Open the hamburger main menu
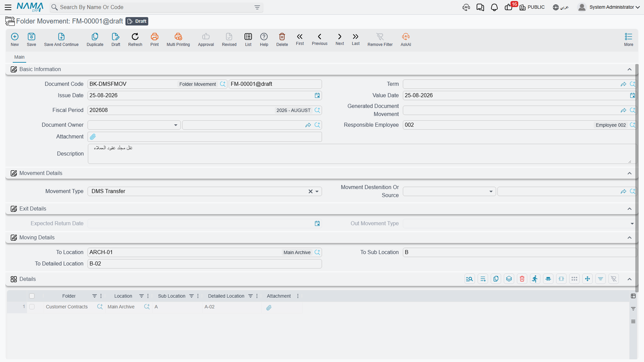The height and width of the screenshot is (362, 644). coord(8,7)
